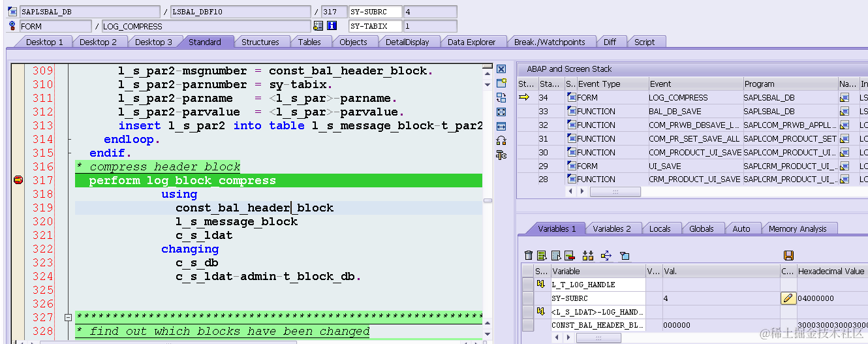
Task: Click the blue arrows branch icon in the Variables toolbar
Action: [x=606, y=255]
